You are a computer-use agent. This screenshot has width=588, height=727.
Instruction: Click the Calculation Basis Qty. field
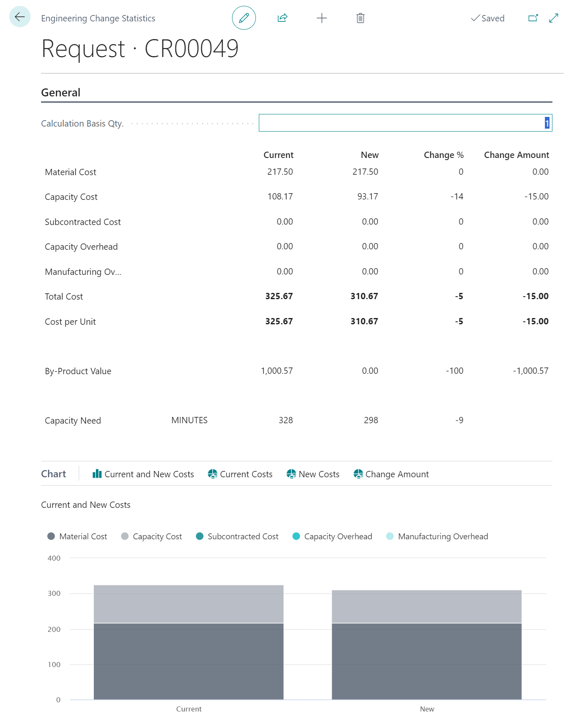click(405, 123)
